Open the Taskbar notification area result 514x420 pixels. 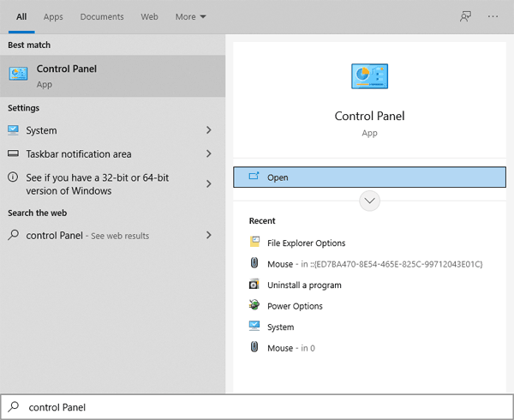[112, 153]
